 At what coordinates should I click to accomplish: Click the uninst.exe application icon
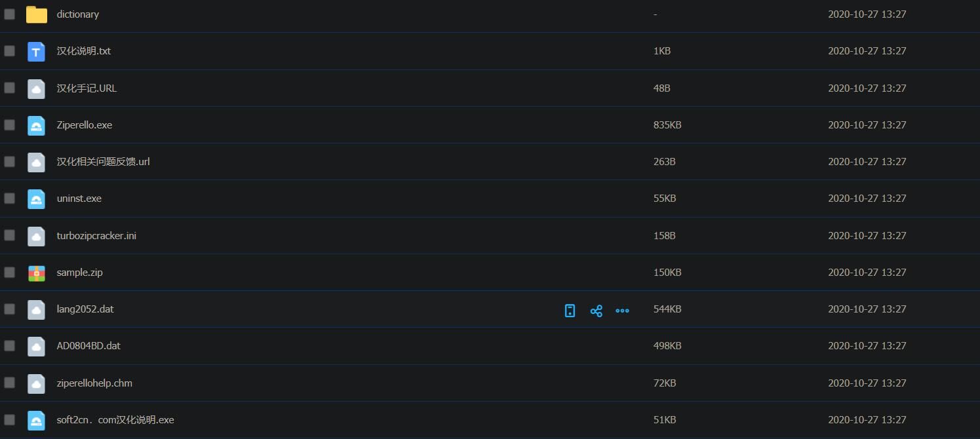tap(37, 199)
